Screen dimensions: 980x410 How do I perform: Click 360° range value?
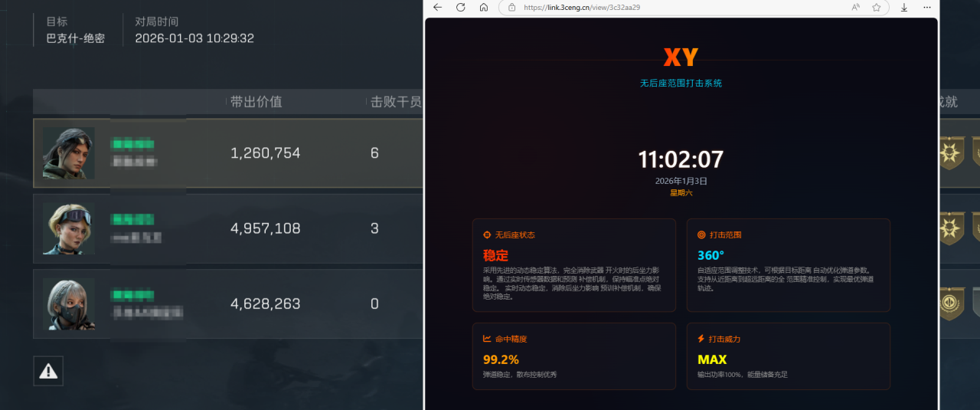click(x=710, y=255)
